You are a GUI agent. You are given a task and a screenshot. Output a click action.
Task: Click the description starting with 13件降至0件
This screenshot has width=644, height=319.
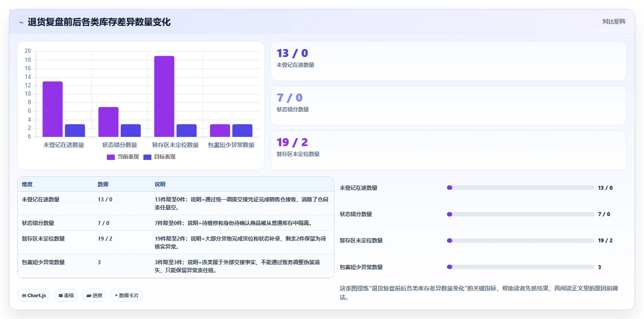click(x=241, y=204)
